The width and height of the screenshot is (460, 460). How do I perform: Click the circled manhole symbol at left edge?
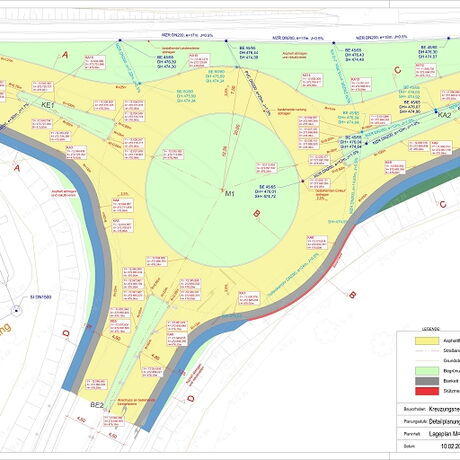tap(16, 311)
